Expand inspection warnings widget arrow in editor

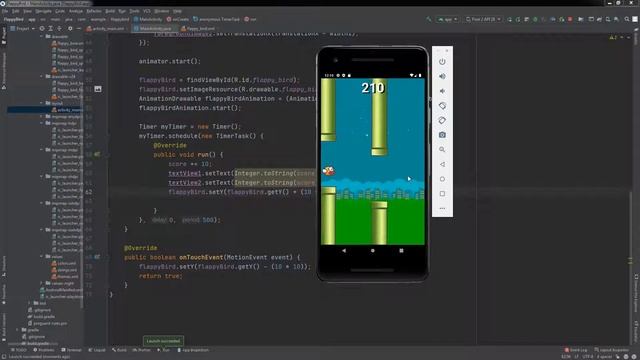(622, 38)
